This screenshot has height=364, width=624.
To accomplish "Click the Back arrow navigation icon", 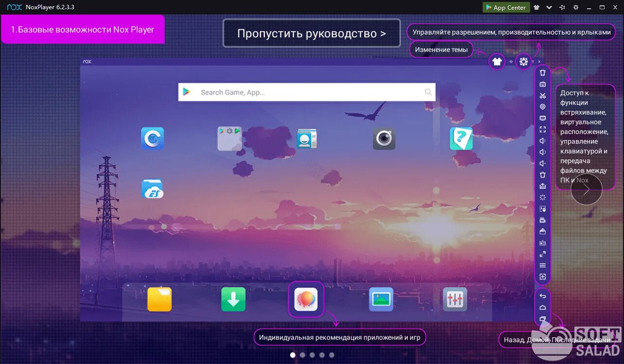I will coord(543,296).
